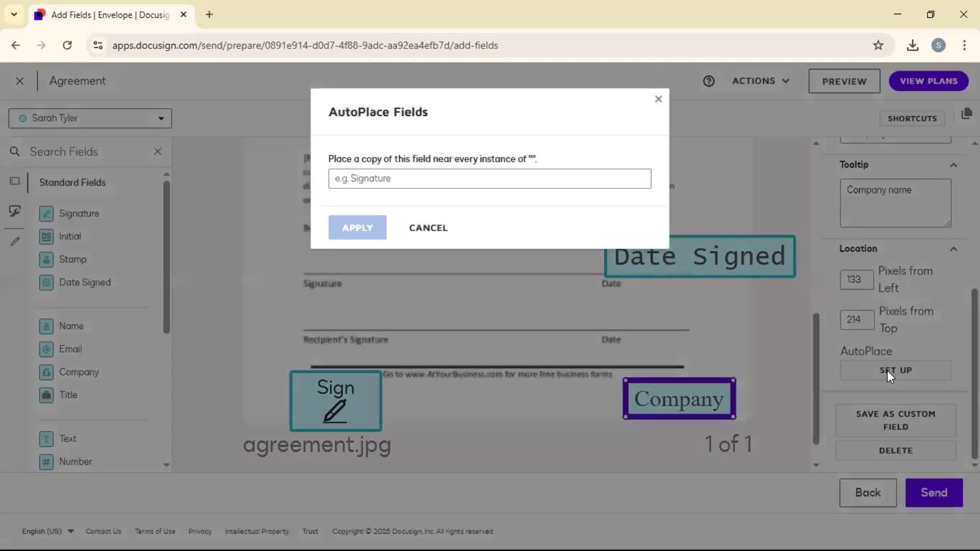Click the SHORTCUTS button
Screen dimensions: 980x551
tap(912, 118)
